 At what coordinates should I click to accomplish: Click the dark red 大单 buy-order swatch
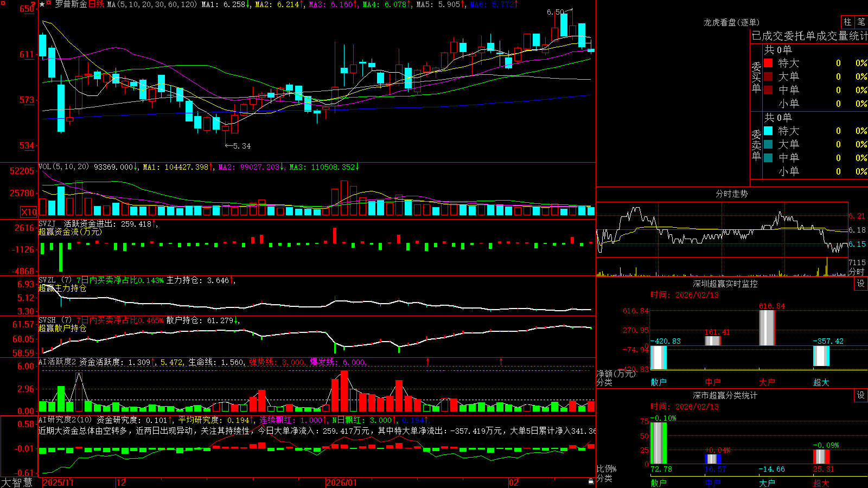pyautogui.click(x=768, y=76)
